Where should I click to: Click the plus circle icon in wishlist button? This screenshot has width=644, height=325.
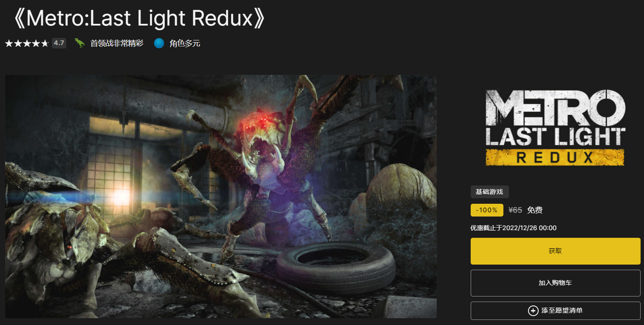(x=533, y=311)
